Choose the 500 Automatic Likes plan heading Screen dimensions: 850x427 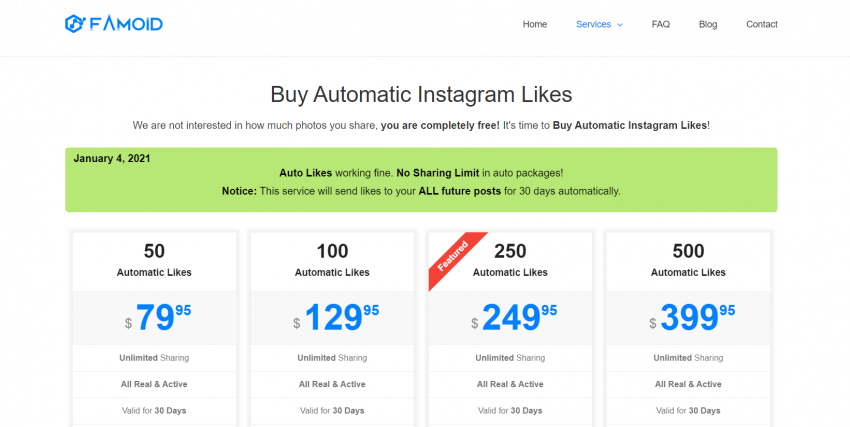click(688, 261)
